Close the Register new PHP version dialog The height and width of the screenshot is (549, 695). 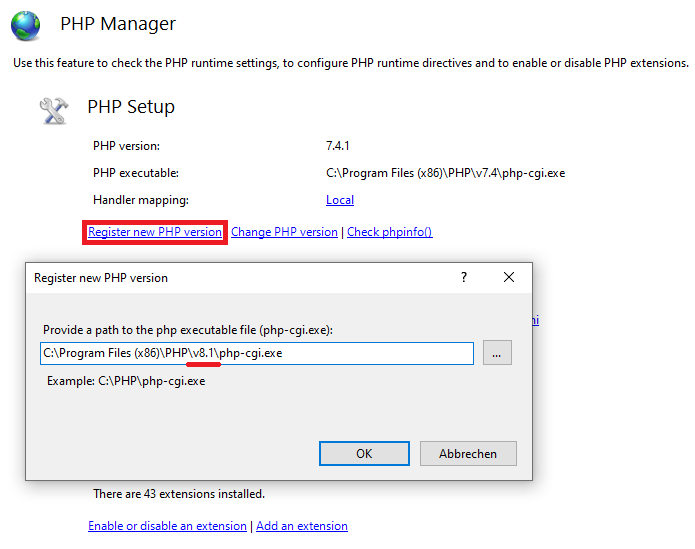click(509, 277)
